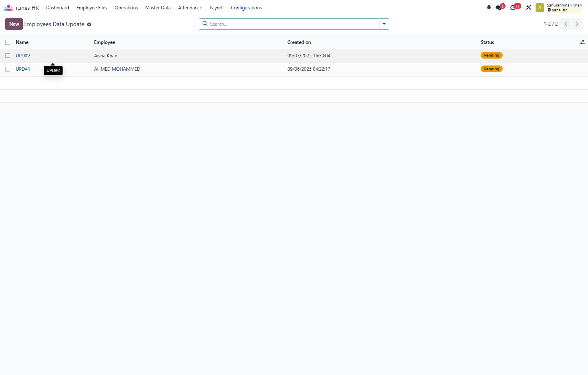Go to next page of records

pyautogui.click(x=577, y=24)
